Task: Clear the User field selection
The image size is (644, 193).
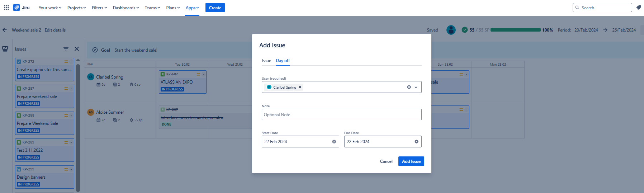Action: 409,87
